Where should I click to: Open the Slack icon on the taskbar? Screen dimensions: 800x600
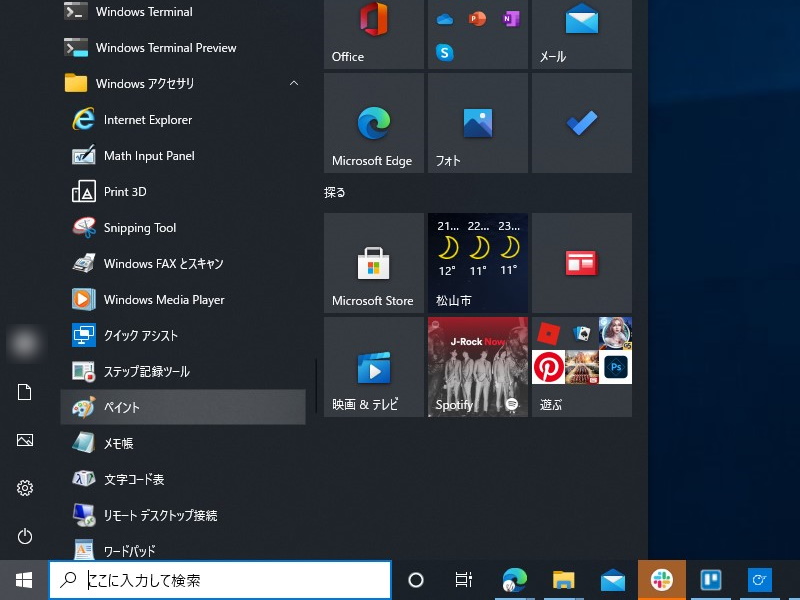pos(661,579)
